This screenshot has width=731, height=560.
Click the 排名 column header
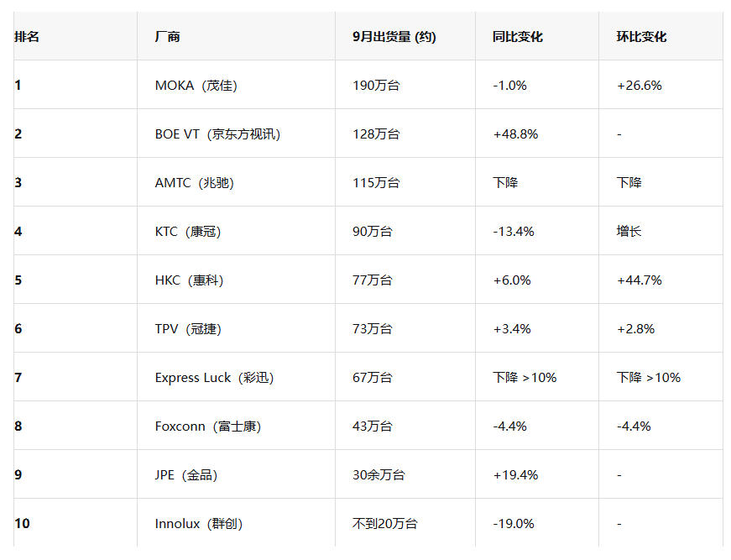coord(28,37)
